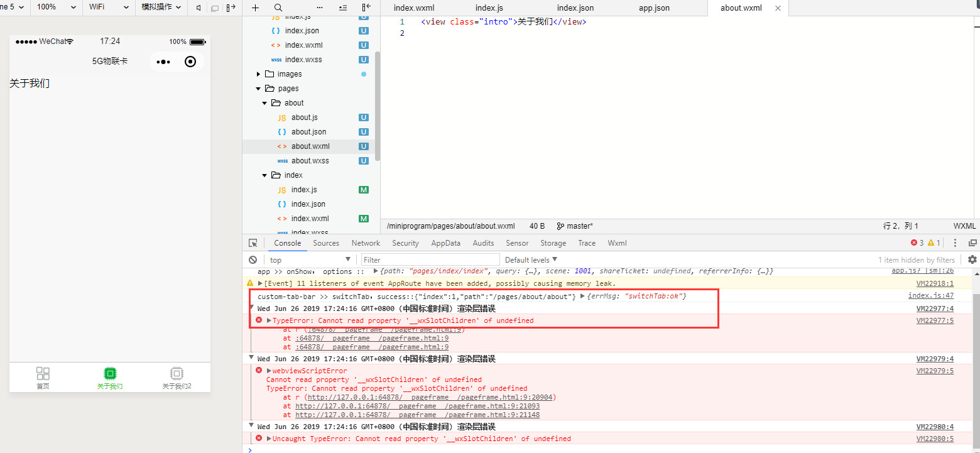The width and height of the screenshot is (980, 453).
Task: Open the Storage DevTools tab
Action: click(553, 243)
